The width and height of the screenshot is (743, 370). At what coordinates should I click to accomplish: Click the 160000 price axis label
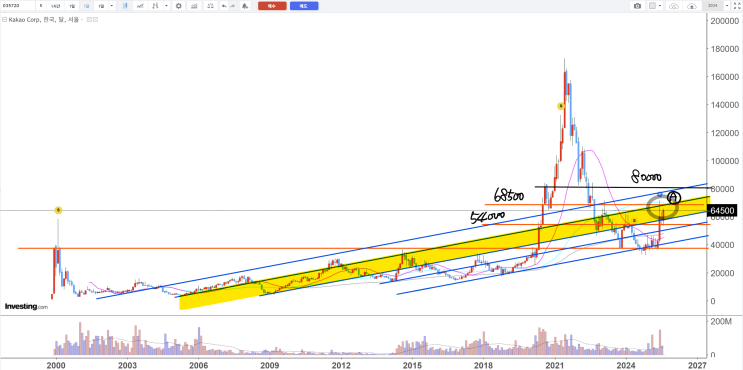(724, 77)
